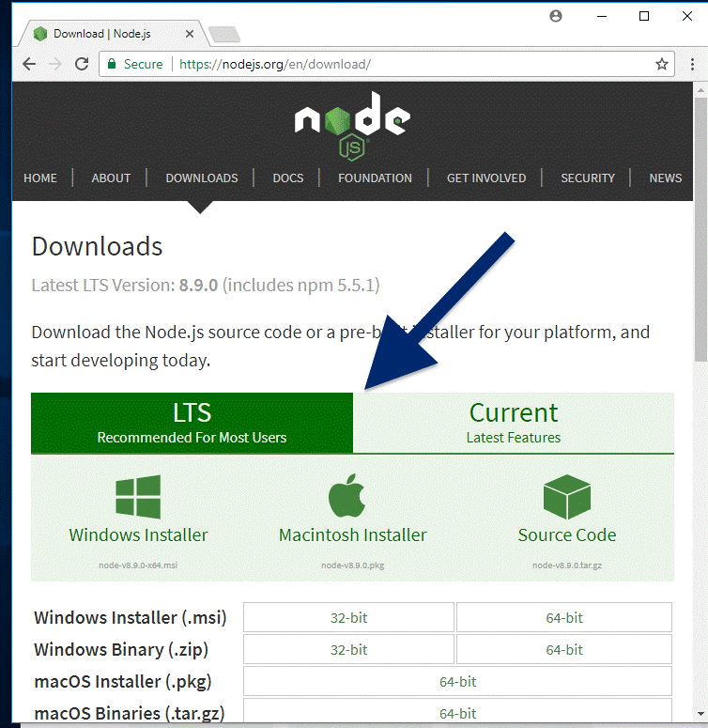This screenshot has width=708, height=728.
Task: Click the browser forward arrow
Action: coord(55,64)
